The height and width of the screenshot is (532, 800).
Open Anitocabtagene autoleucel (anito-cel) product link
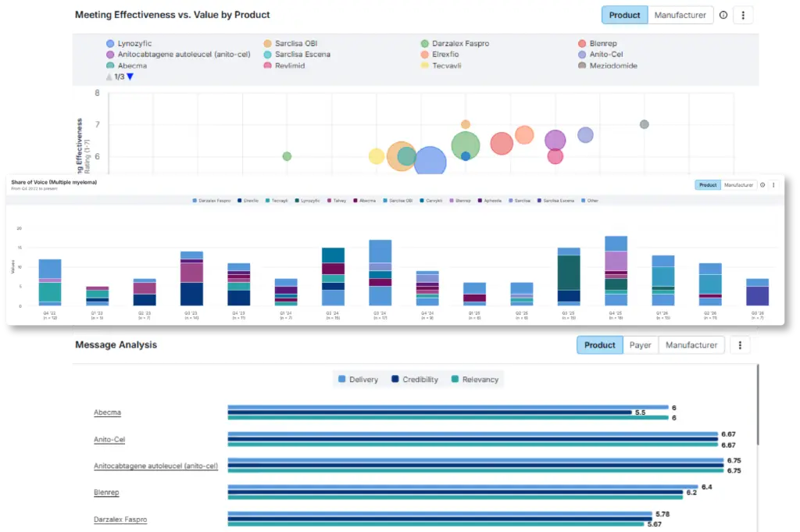pos(155,466)
